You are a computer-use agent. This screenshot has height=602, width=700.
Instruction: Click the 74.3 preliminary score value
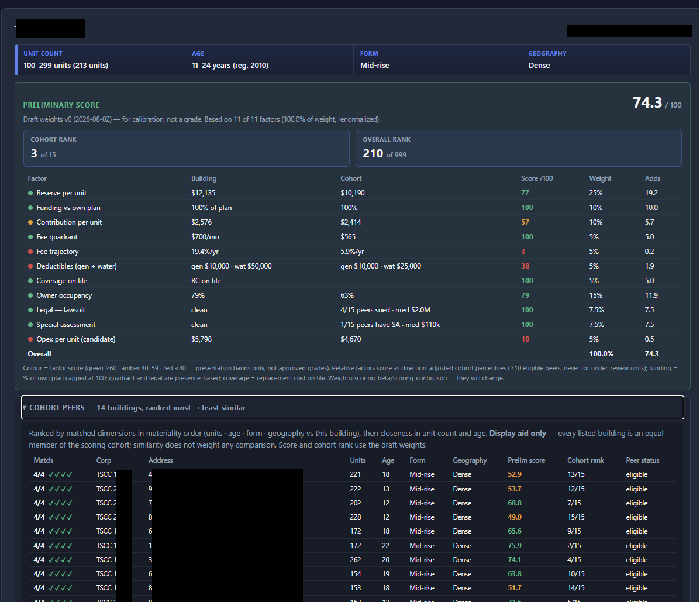coord(647,103)
